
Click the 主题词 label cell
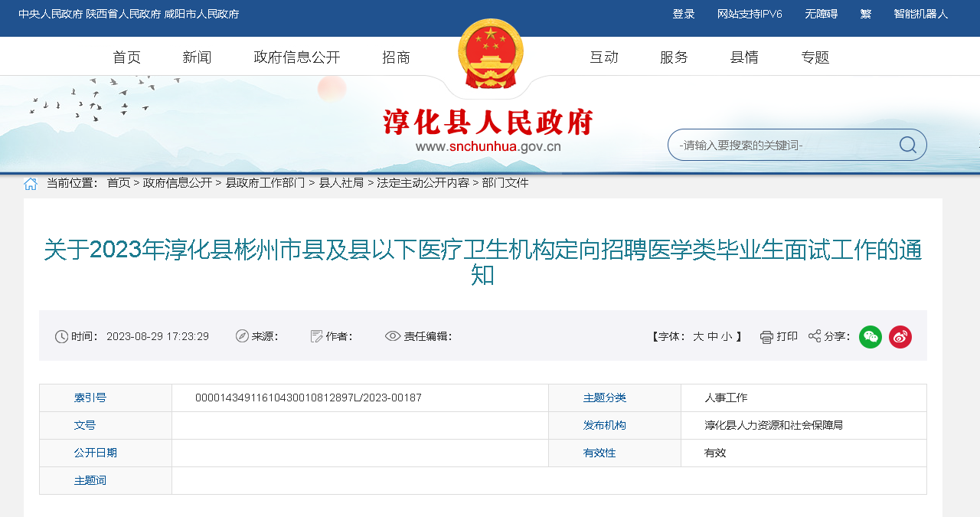click(106, 481)
